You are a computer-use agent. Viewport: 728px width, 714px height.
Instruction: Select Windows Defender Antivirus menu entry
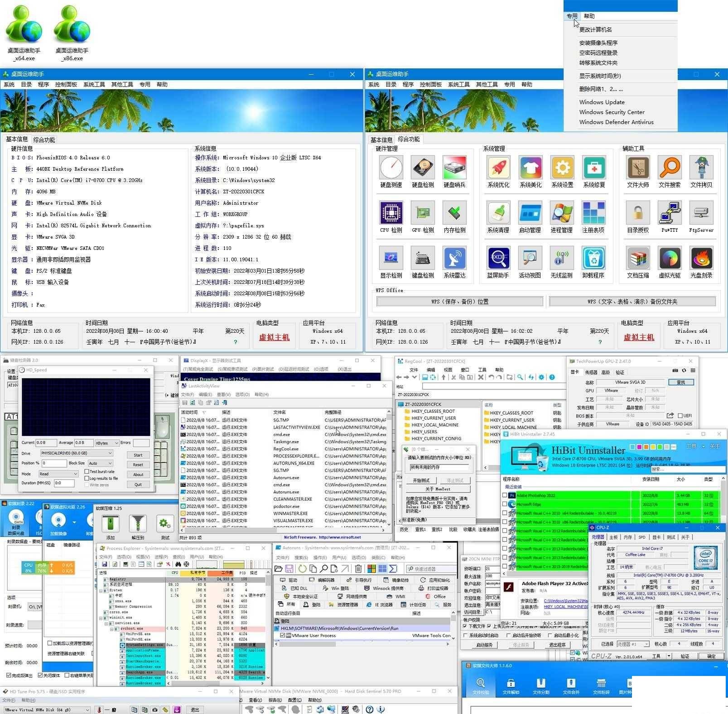coord(616,122)
